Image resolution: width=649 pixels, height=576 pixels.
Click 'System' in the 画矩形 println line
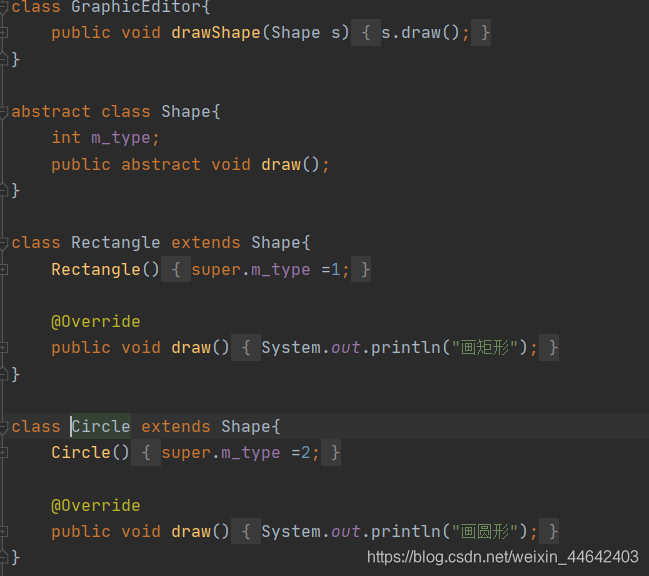click(x=291, y=348)
